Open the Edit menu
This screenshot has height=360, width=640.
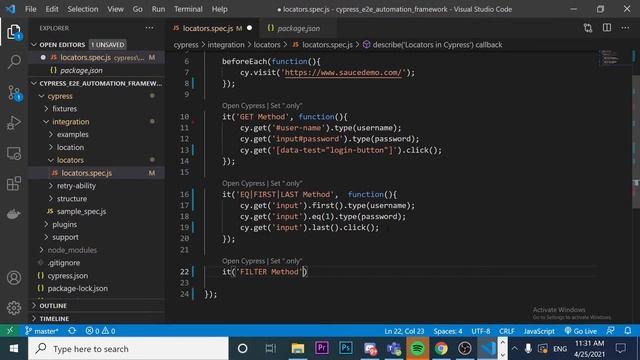click(52, 9)
